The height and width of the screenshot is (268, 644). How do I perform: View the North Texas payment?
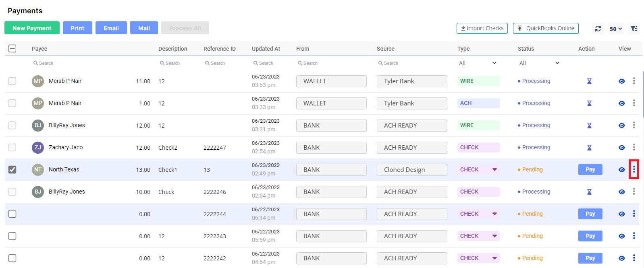(x=622, y=170)
